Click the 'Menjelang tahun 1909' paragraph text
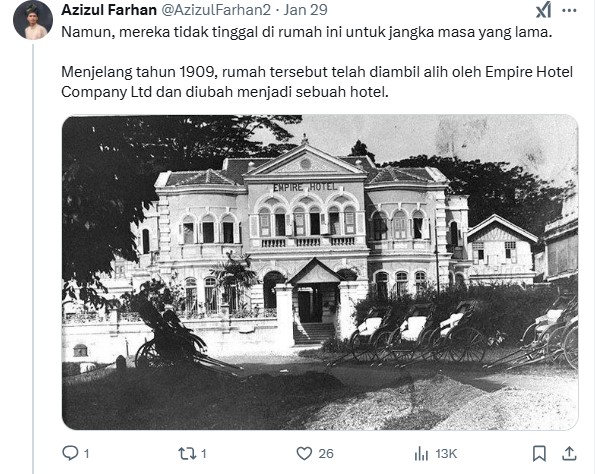This screenshot has height=474, width=595. 317,82
